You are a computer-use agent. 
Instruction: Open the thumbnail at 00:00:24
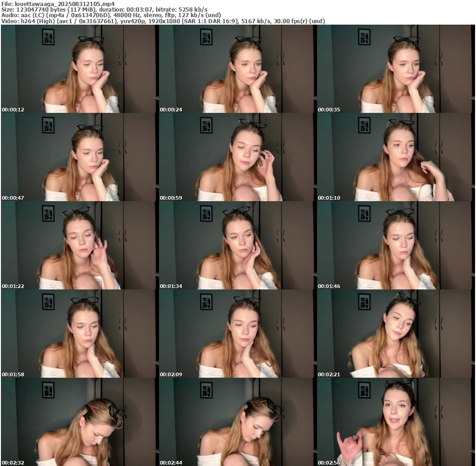point(238,69)
